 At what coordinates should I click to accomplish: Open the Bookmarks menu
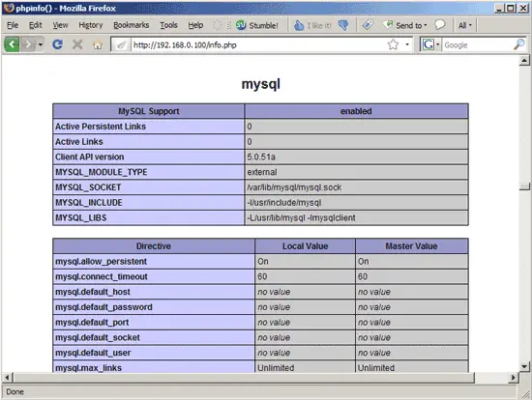coord(131,25)
